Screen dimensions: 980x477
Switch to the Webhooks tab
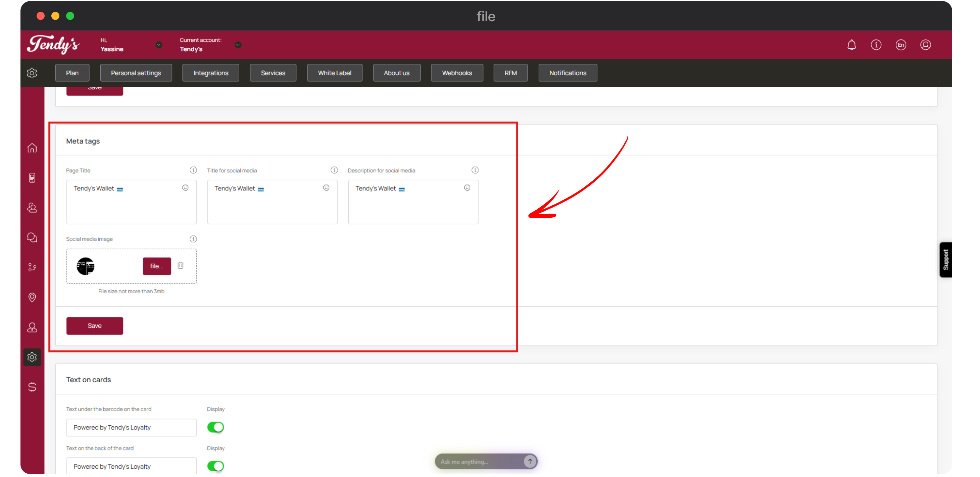pyautogui.click(x=456, y=73)
